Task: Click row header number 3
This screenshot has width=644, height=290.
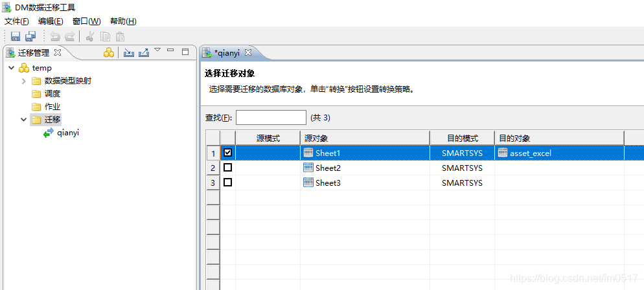Action: [213, 183]
